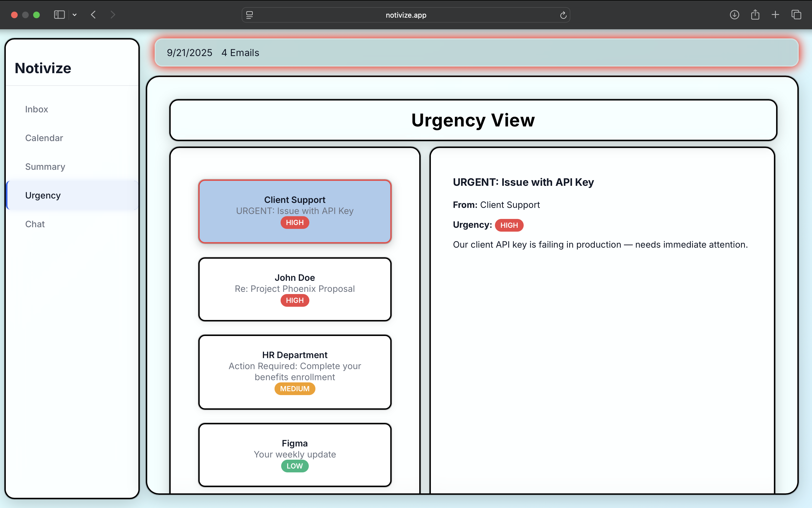Image resolution: width=812 pixels, height=508 pixels.
Task: Select the Figma weekly update email
Action: pos(294,454)
